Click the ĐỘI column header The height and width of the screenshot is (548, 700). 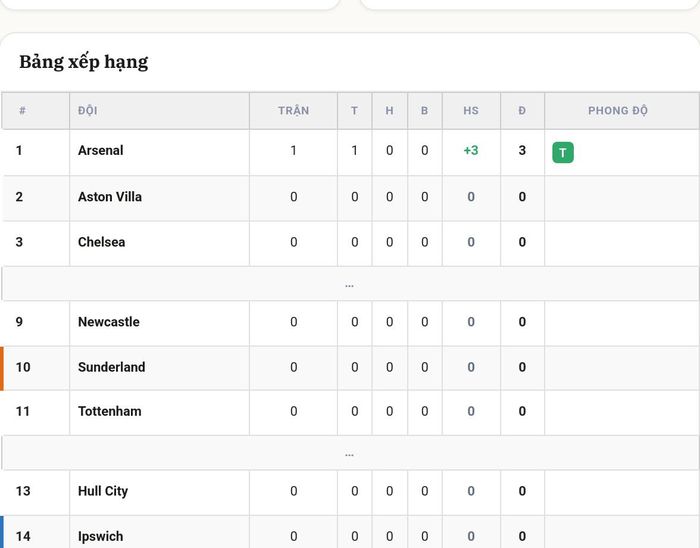pos(88,111)
